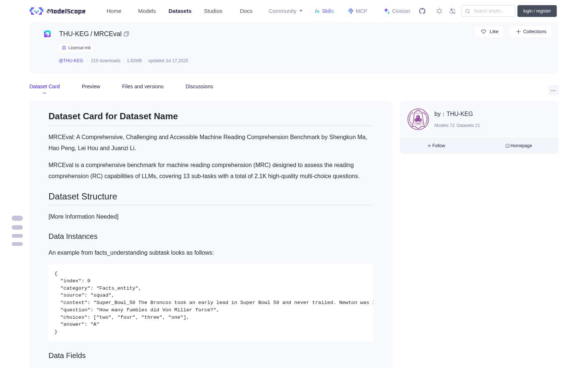Screen dimensions: 588x368
Task: Click the login / register button
Action: tap(537, 11)
